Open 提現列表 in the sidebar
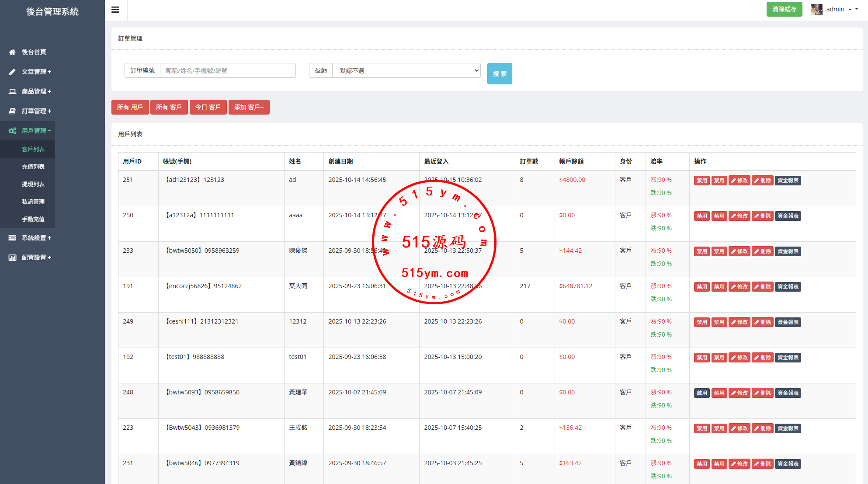 (x=33, y=184)
